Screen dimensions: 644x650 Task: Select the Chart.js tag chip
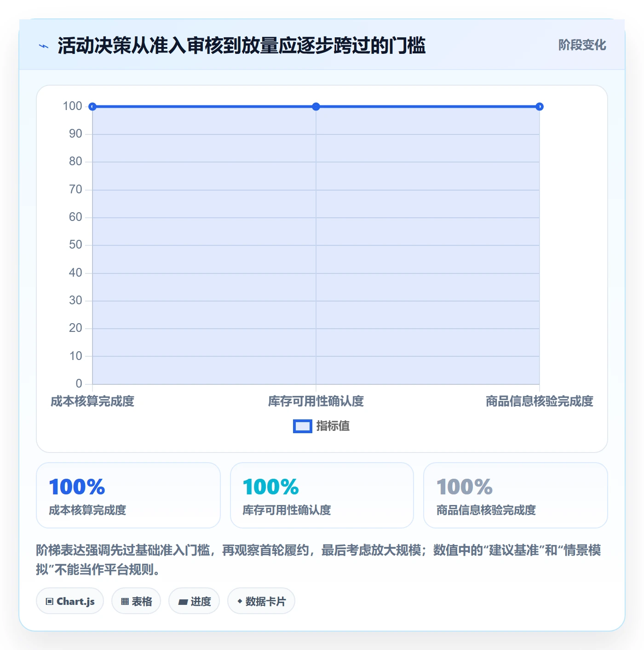tap(70, 601)
